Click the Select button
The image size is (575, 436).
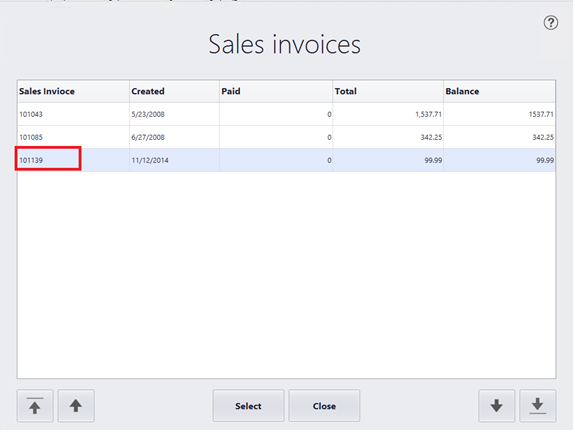248,406
